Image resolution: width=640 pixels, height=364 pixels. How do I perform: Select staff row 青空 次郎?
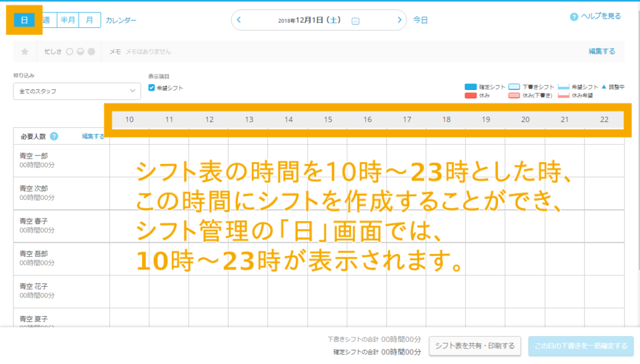pyautogui.click(x=61, y=193)
